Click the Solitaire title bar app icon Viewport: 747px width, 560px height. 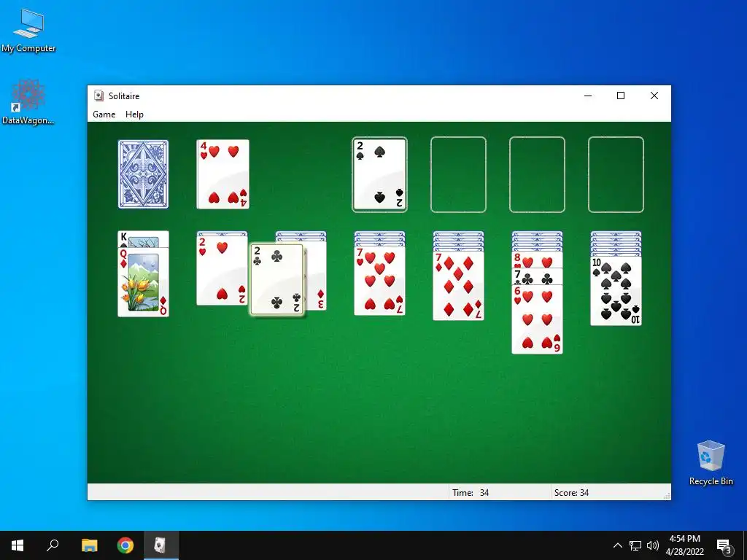(98, 96)
